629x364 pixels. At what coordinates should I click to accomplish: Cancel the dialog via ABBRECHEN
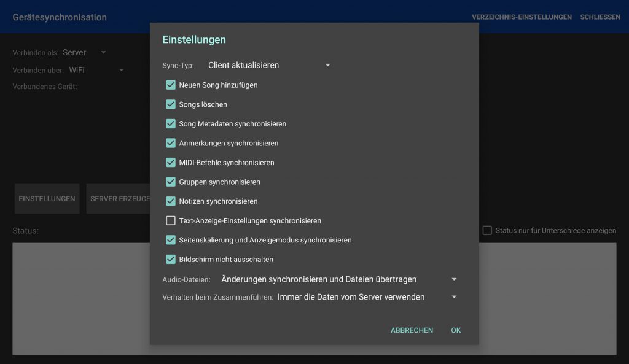412,330
